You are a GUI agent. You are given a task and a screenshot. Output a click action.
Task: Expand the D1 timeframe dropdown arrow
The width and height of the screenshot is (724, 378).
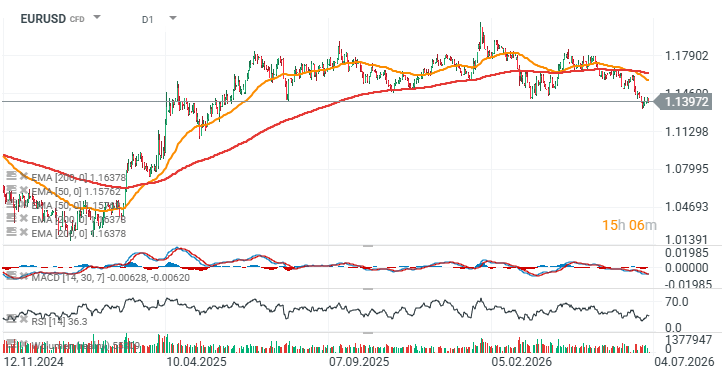[x=173, y=18]
